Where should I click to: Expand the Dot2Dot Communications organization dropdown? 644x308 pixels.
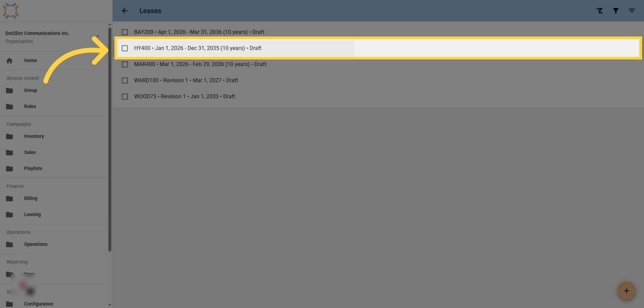[98, 36]
